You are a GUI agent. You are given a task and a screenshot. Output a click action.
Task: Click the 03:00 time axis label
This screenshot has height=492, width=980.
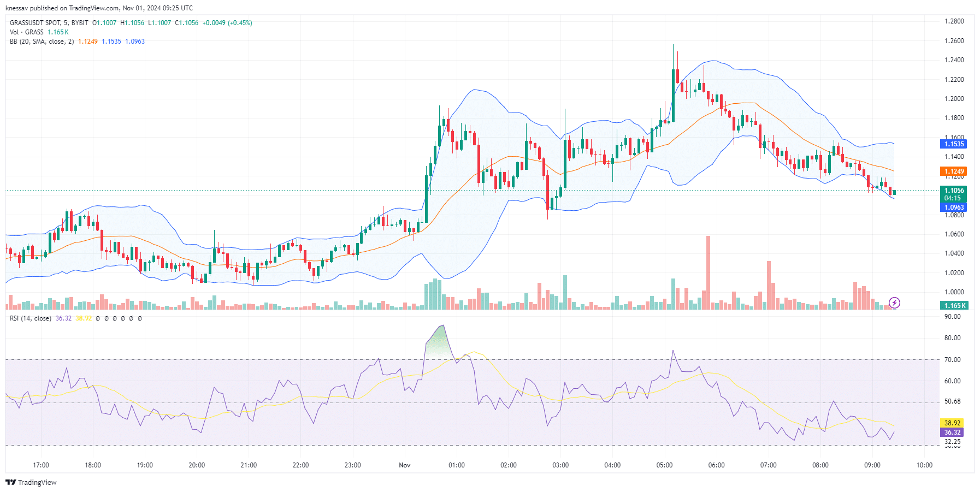pyautogui.click(x=560, y=465)
